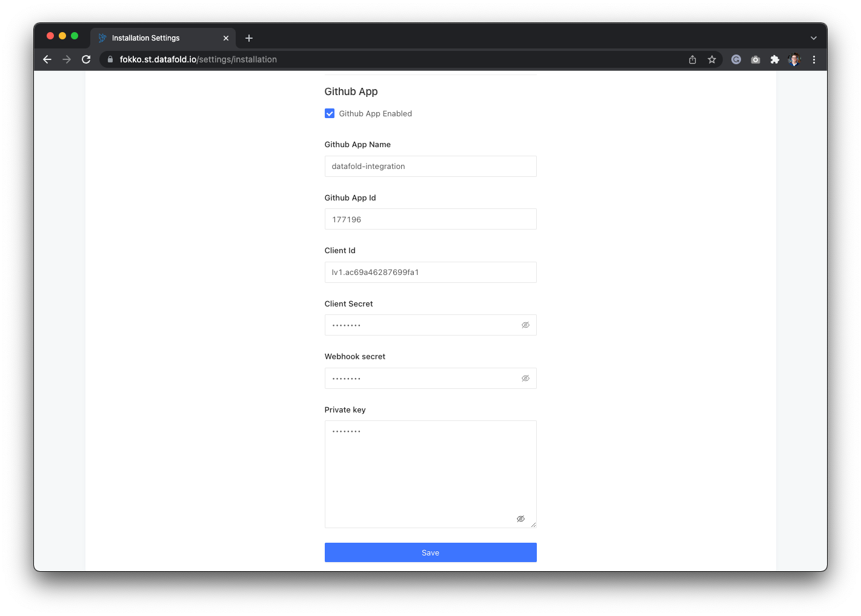
Task: View site info via lock icon
Action: [x=110, y=59]
